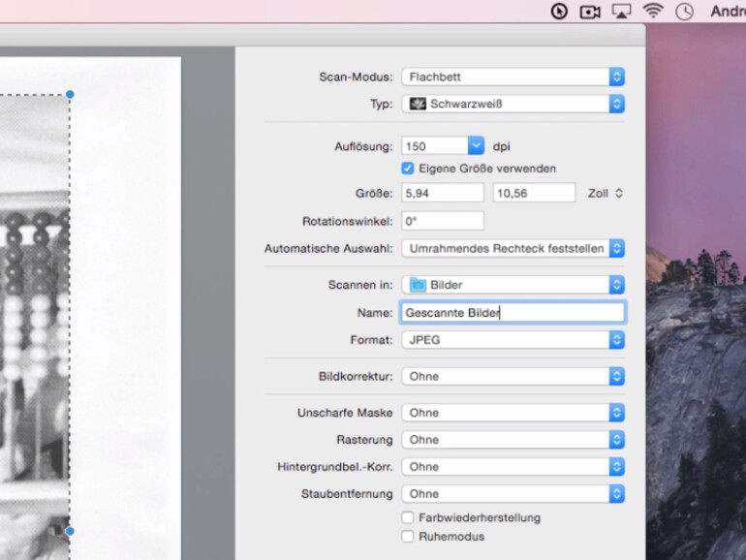Screen dimensions: 746x560
Task: Click the screen recording camera menu bar icon
Action: pyautogui.click(x=590, y=12)
